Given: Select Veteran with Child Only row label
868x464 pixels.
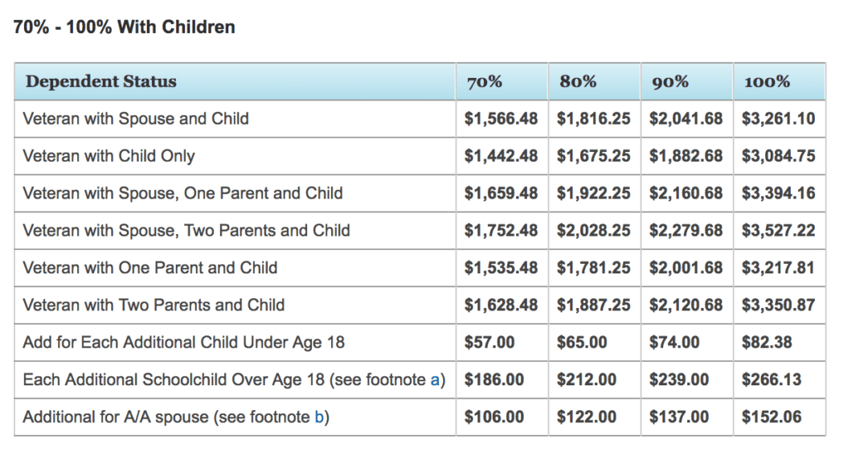Looking at the screenshot, I should 108,156.
